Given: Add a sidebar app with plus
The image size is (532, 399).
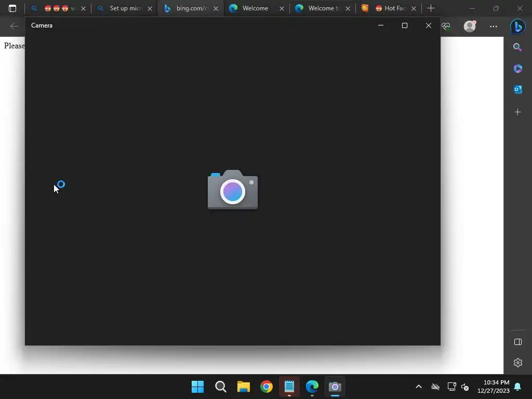Looking at the screenshot, I should (518, 112).
